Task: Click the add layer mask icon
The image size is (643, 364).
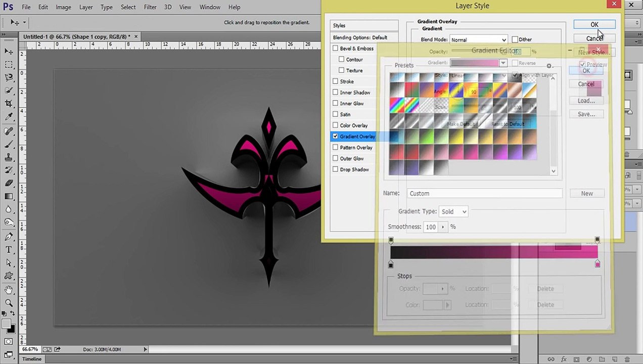Action: point(577,359)
